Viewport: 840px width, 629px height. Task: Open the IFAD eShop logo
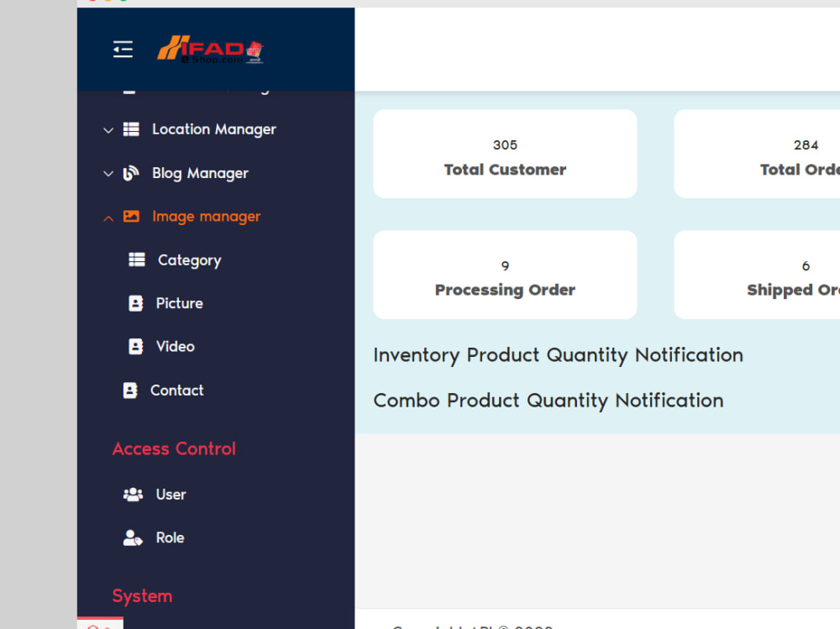[210, 50]
